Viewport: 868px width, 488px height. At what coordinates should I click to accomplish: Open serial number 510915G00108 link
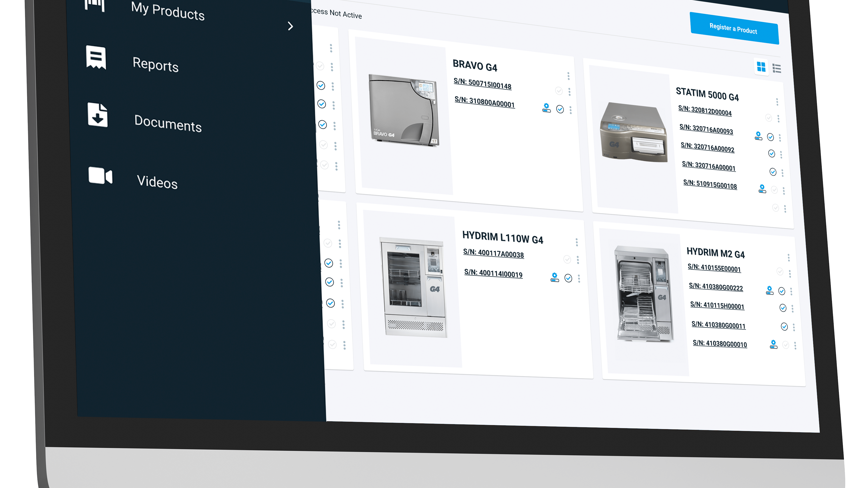click(710, 184)
